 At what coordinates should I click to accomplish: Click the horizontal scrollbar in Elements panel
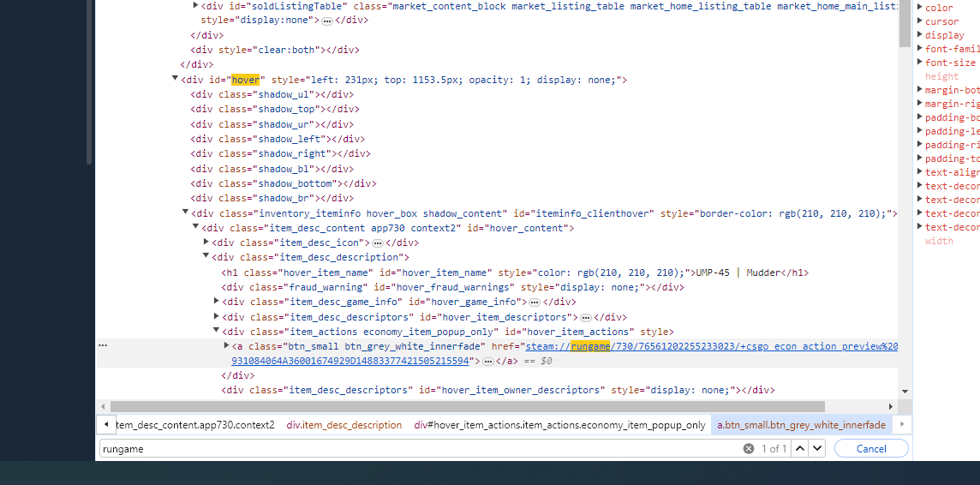click(468, 406)
